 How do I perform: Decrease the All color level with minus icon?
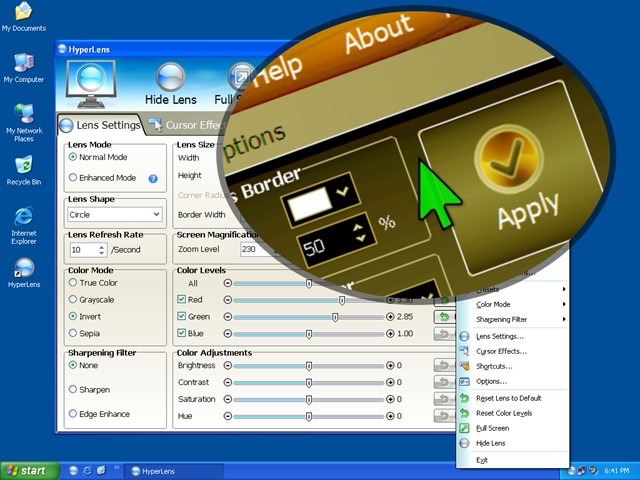pyautogui.click(x=228, y=283)
